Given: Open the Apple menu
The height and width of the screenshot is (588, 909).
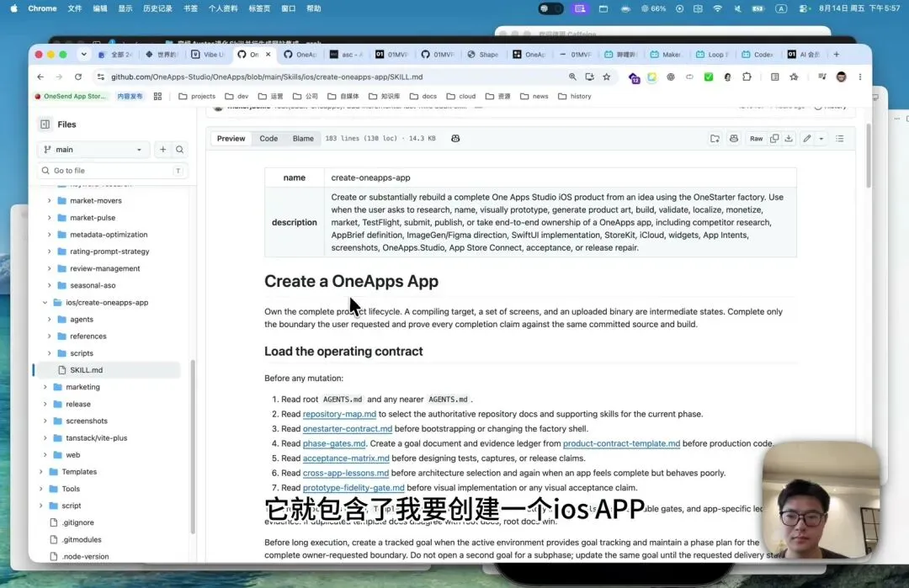Looking at the screenshot, I should point(14,8).
